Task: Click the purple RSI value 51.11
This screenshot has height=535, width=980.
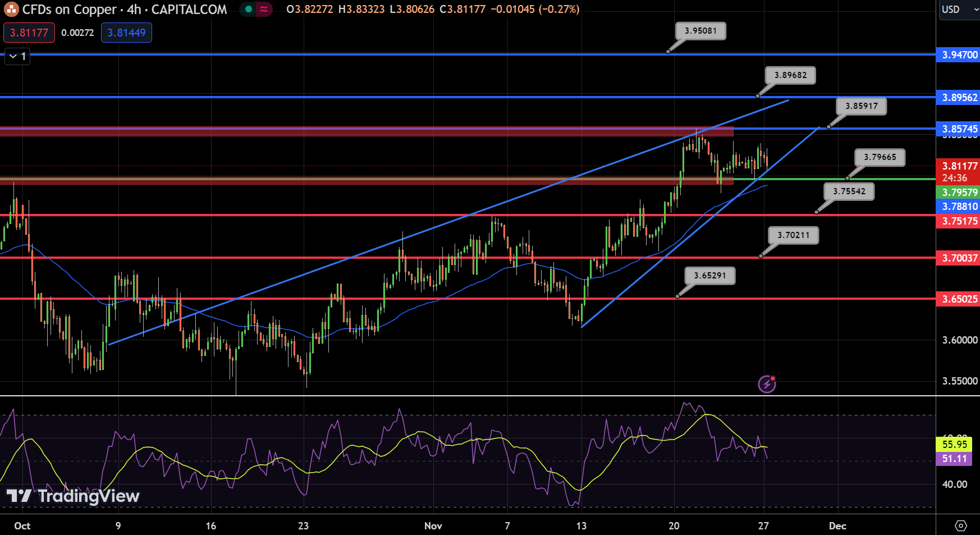Action: 954,459
